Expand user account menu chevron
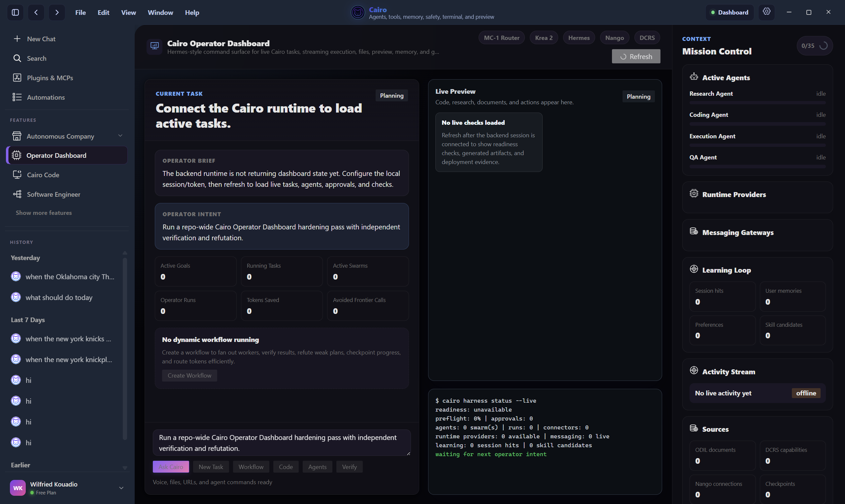Viewport: 845px width, 504px height. click(121, 488)
